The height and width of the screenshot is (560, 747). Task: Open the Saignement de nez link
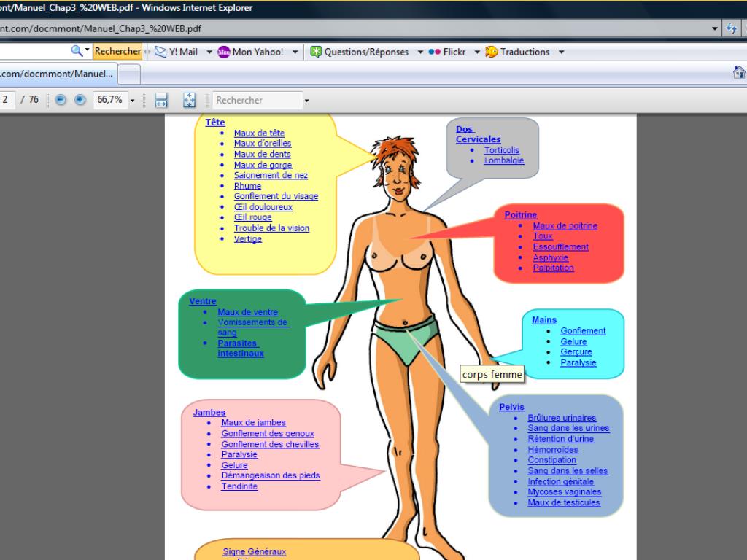pyautogui.click(x=271, y=175)
